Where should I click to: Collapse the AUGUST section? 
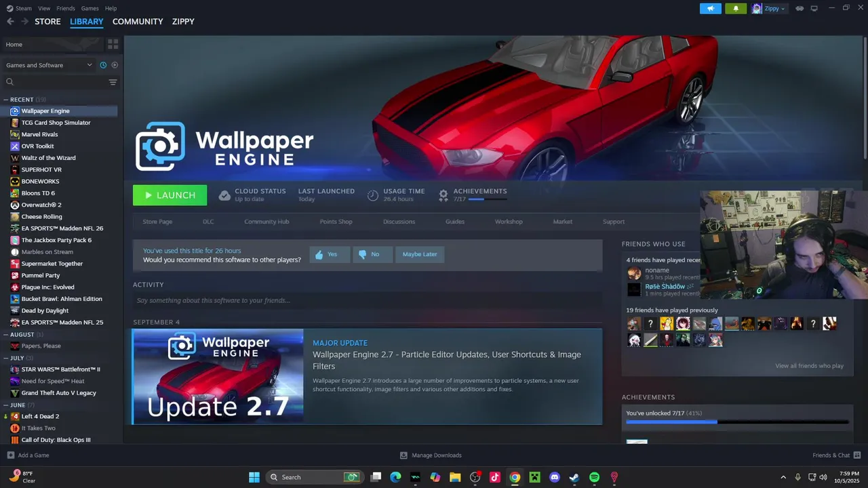[x=6, y=334]
